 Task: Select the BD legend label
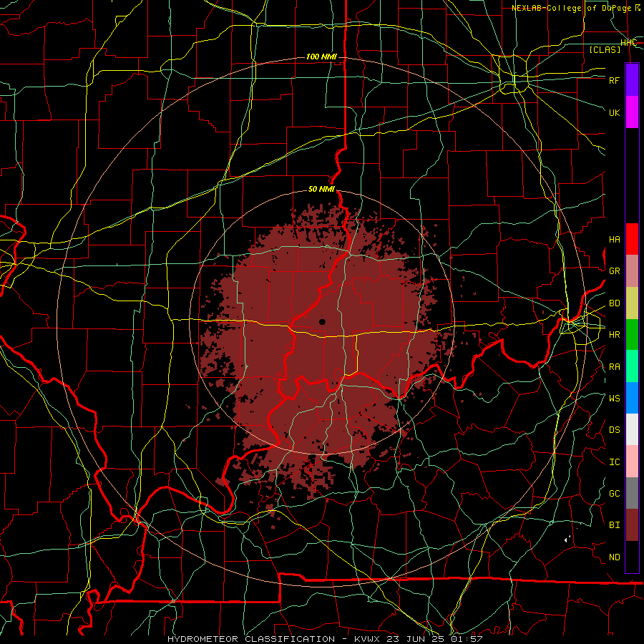click(x=615, y=303)
